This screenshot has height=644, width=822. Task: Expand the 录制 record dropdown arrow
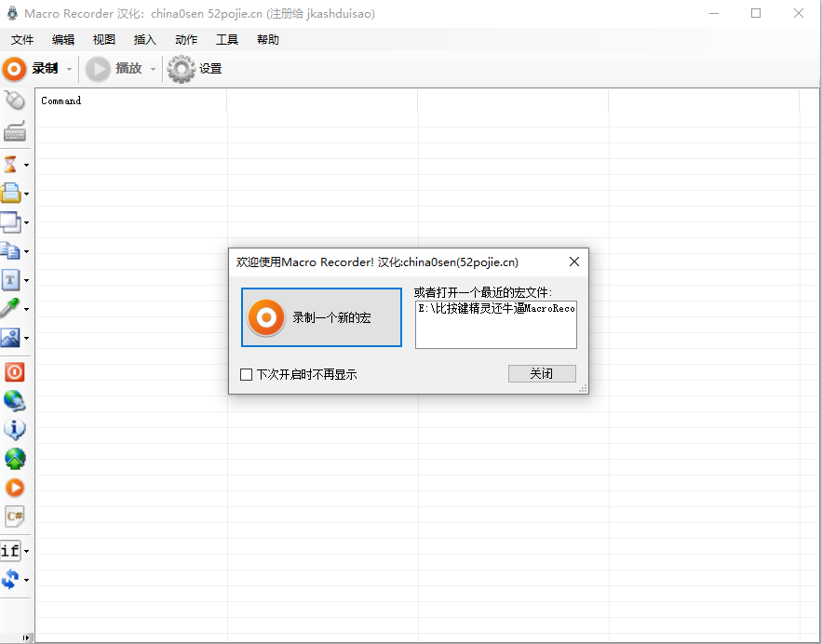point(69,70)
